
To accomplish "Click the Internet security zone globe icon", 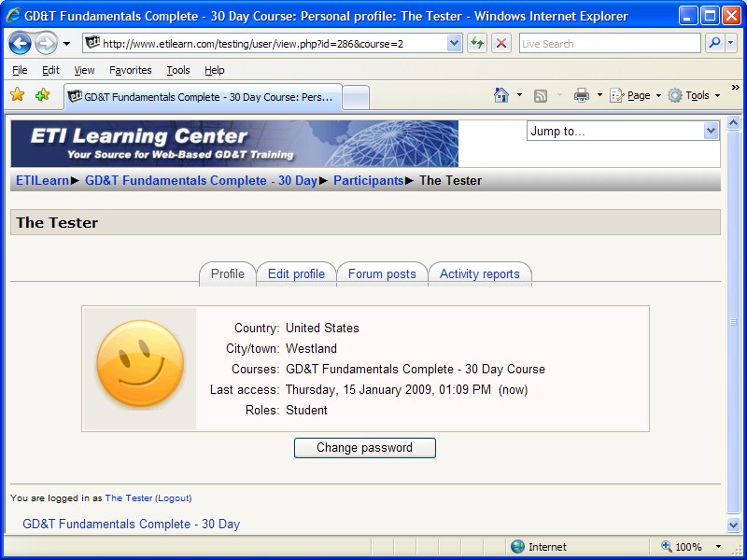I will [517, 547].
